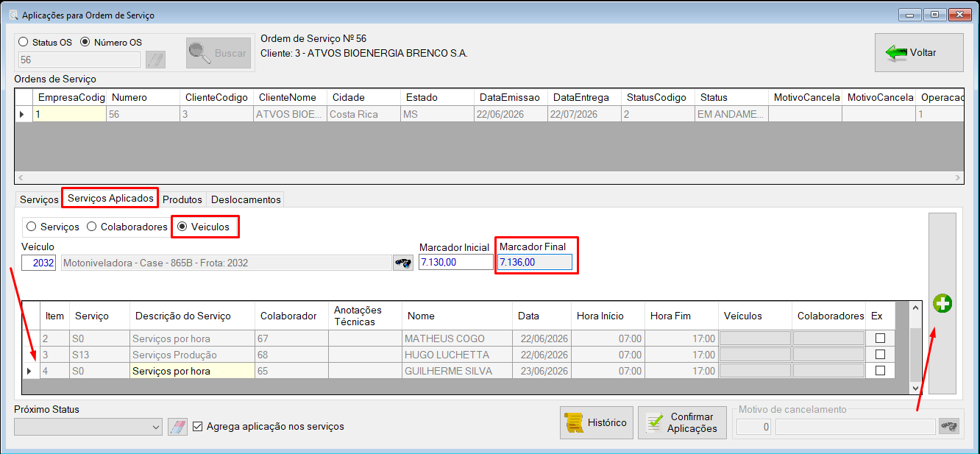Click the application window title icon
This screenshot has height=454, width=980.
pyautogui.click(x=12, y=15)
